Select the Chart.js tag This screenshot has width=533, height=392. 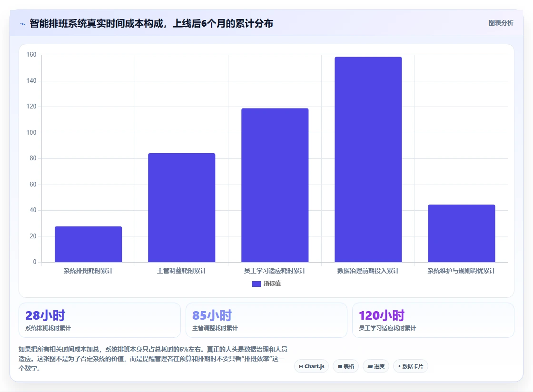(311, 366)
